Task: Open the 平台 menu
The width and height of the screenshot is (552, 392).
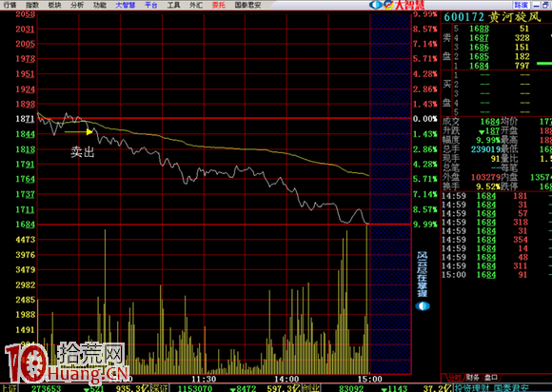Action: (151, 5)
